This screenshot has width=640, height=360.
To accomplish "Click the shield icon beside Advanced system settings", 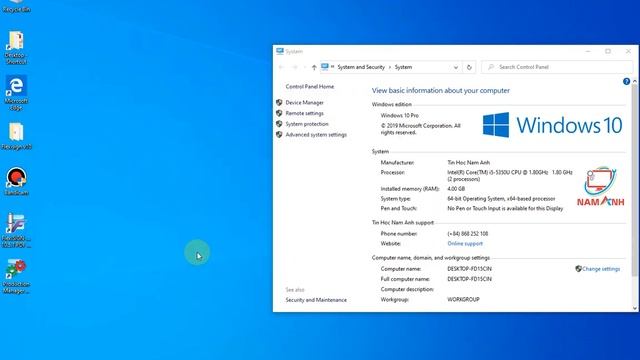I will point(279,134).
